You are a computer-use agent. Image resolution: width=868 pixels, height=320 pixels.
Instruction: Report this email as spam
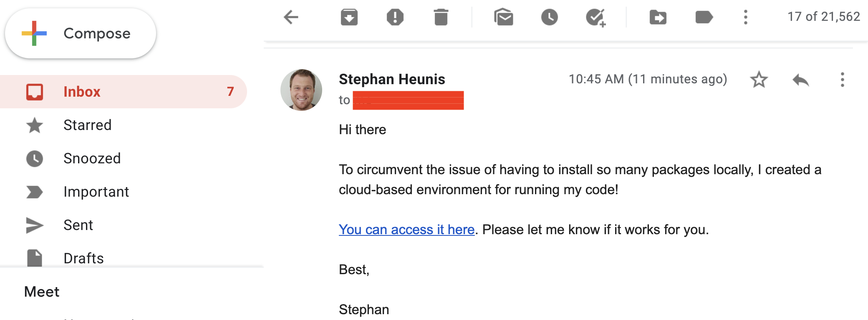pyautogui.click(x=395, y=17)
